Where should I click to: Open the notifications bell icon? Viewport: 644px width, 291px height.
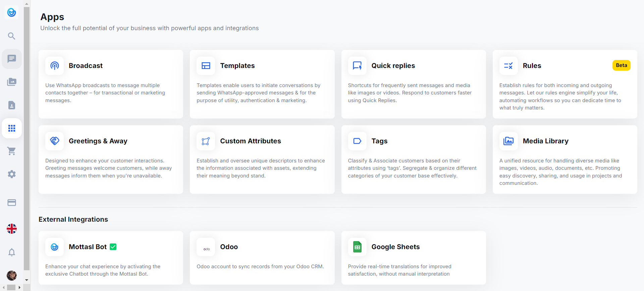coord(12,252)
